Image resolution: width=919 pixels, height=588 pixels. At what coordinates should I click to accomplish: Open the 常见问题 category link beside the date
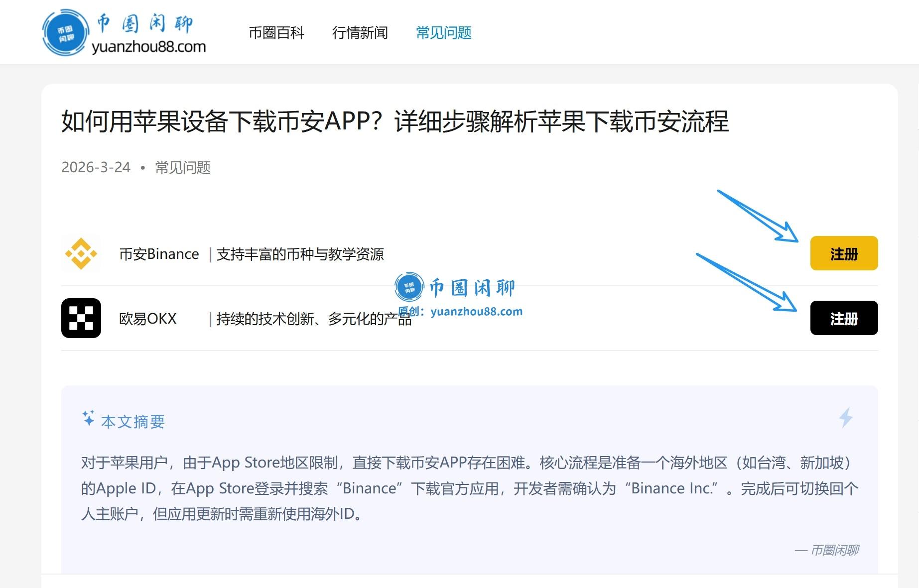coord(183,167)
